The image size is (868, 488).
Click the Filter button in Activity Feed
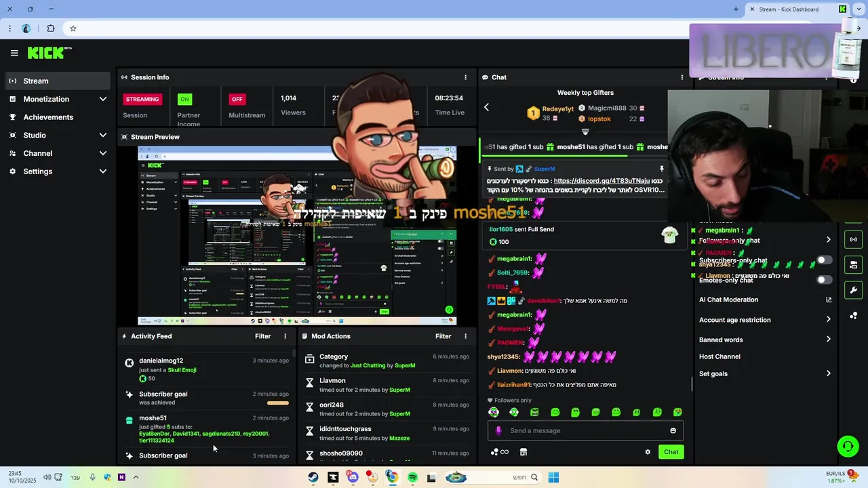pos(262,336)
